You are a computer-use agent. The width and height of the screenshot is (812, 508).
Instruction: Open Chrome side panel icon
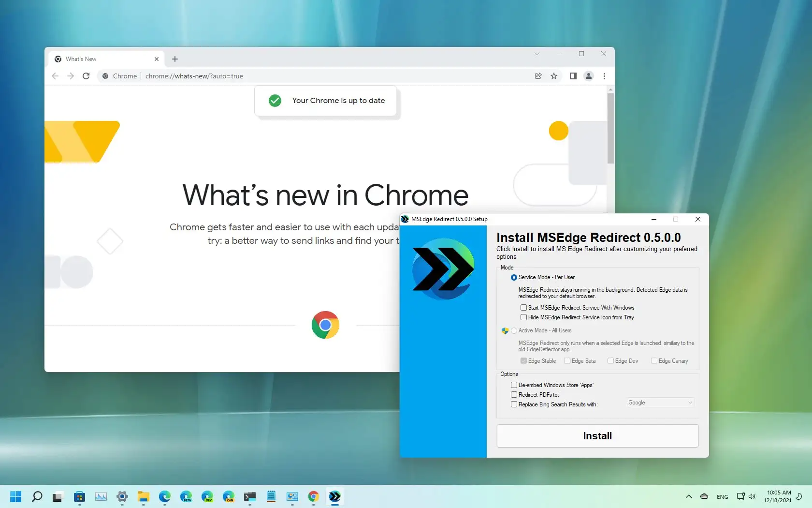pos(573,76)
